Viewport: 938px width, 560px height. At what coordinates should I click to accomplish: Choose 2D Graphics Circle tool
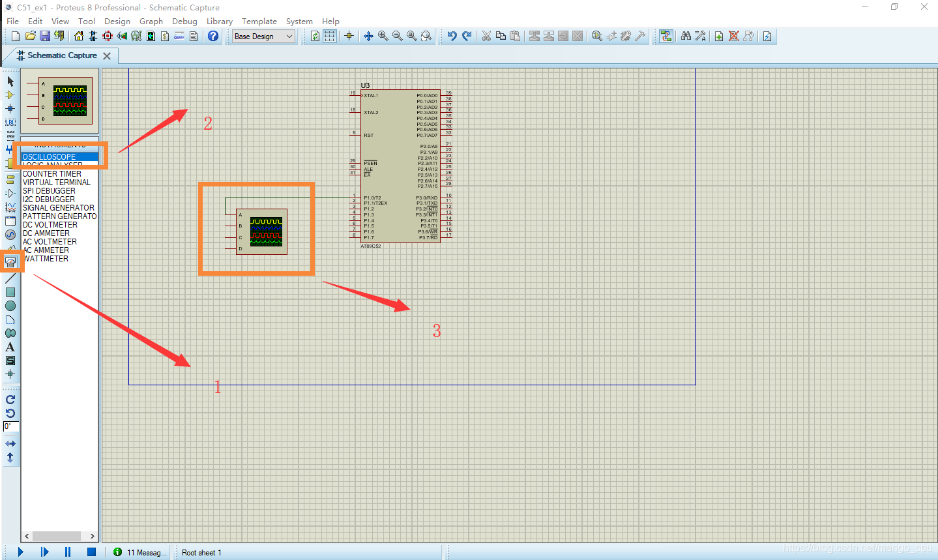click(x=10, y=306)
